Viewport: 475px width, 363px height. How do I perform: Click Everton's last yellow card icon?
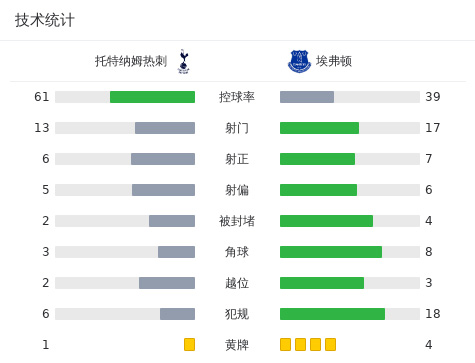click(330, 344)
